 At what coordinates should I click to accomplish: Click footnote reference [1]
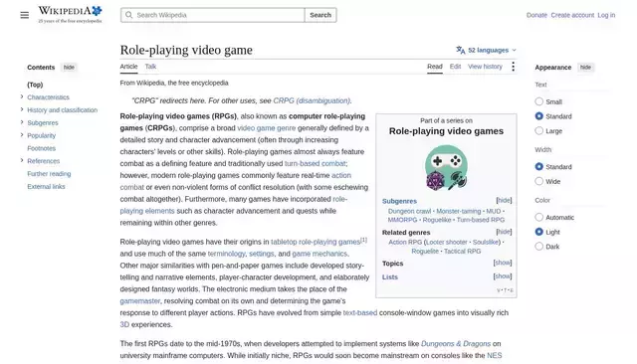pyautogui.click(x=364, y=240)
